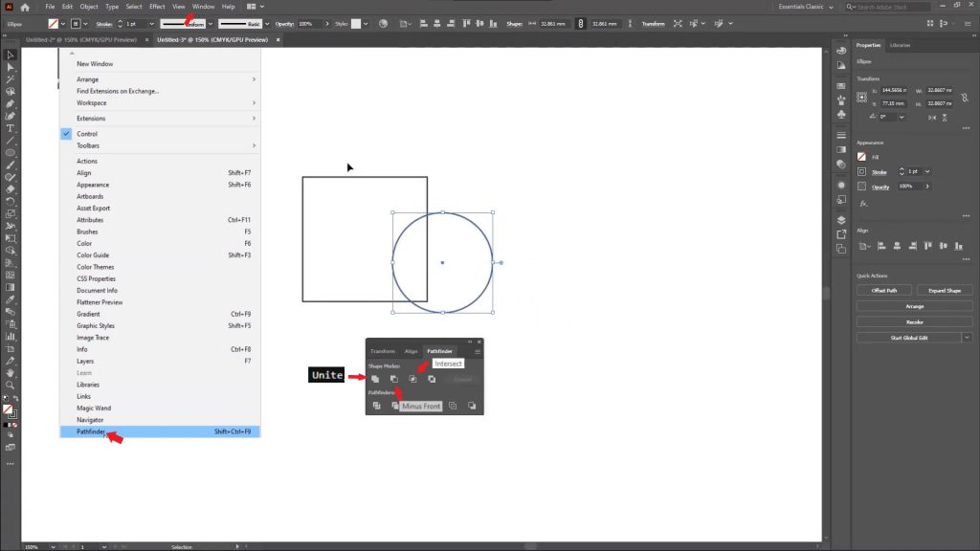
Task: Expand the Arrange submenu
Action: [160, 79]
